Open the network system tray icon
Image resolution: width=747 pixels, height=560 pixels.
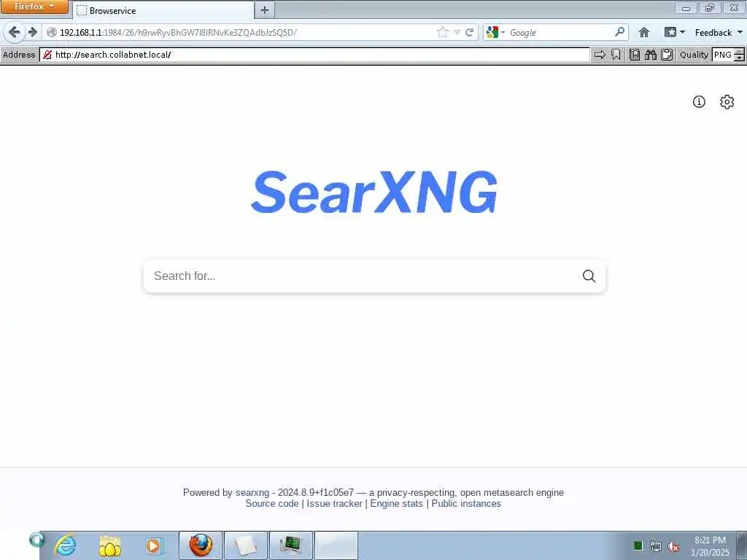[656, 545]
